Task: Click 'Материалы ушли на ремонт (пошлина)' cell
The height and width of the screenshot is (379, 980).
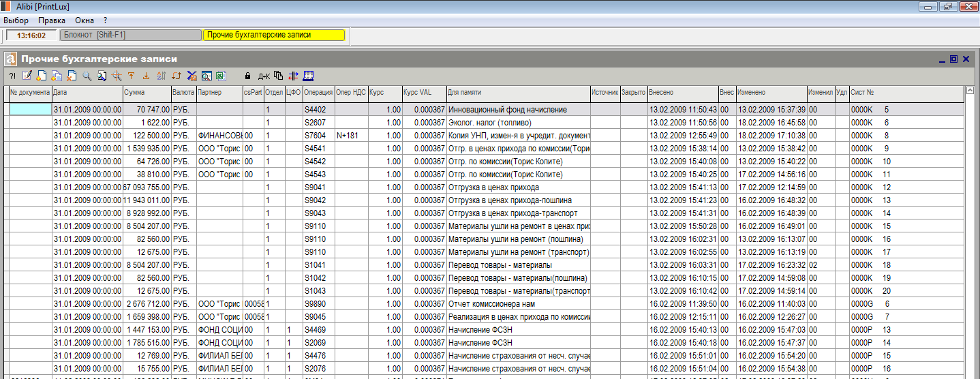Action: coord(518,239)
